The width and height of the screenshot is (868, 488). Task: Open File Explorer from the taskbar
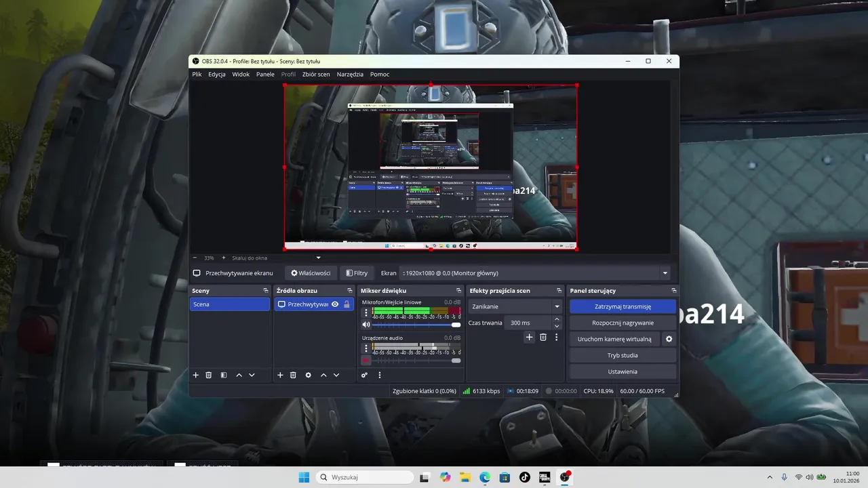pyautogui.click(x=465, y=477)
